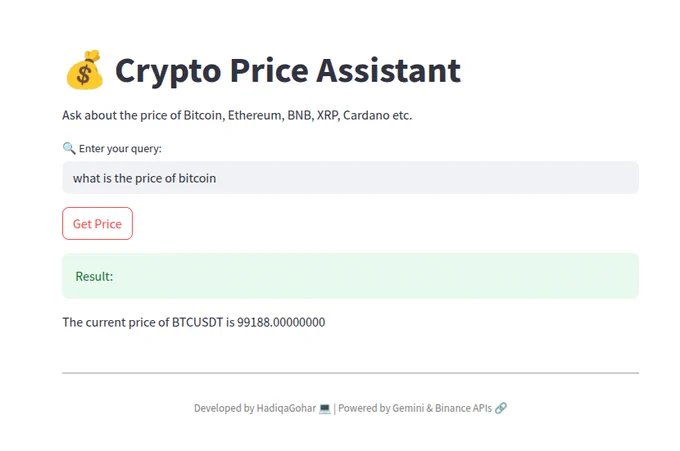Viewport: 680px width, 451px height.
Task: Click 'The current price of' result sentence start
Action: tap(116, 322)
